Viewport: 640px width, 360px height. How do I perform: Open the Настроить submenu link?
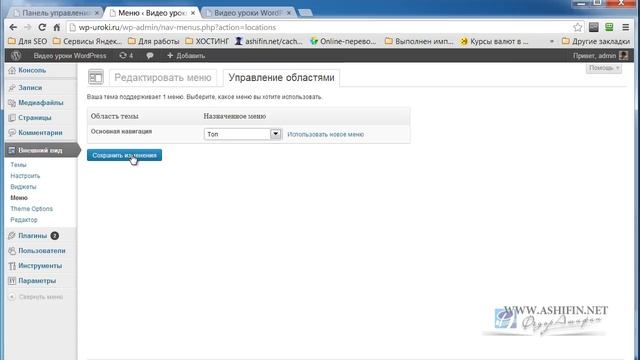pos(25,176)
